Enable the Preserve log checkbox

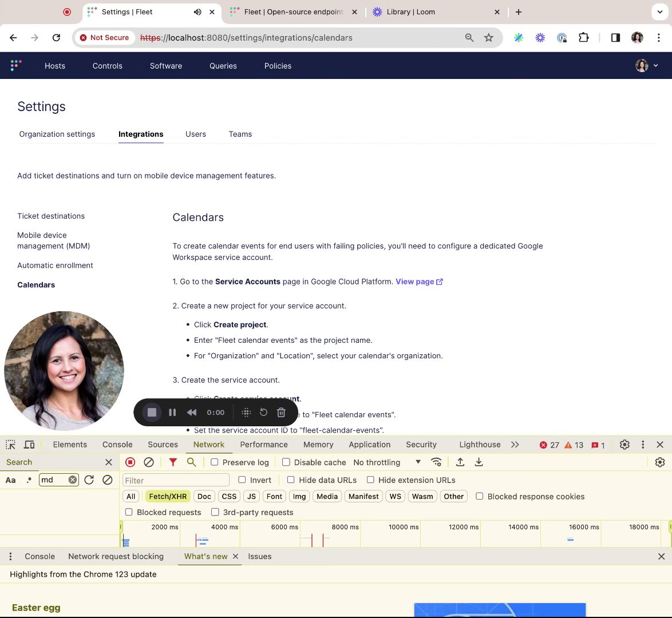click(x=215, y=462)
